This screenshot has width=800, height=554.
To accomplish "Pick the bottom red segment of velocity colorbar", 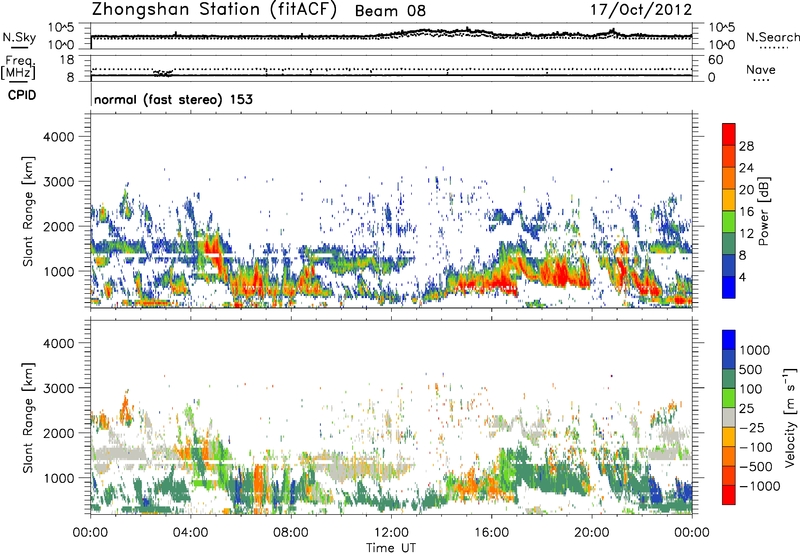I will click(x=729, y=495).
